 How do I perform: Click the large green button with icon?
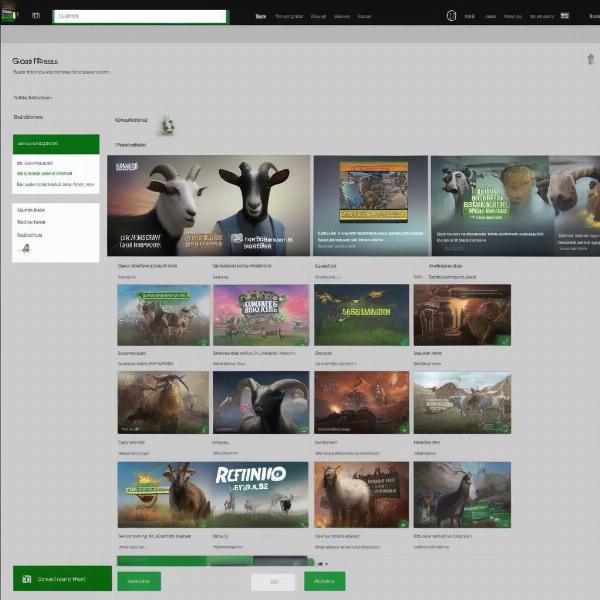coord(62,579)
